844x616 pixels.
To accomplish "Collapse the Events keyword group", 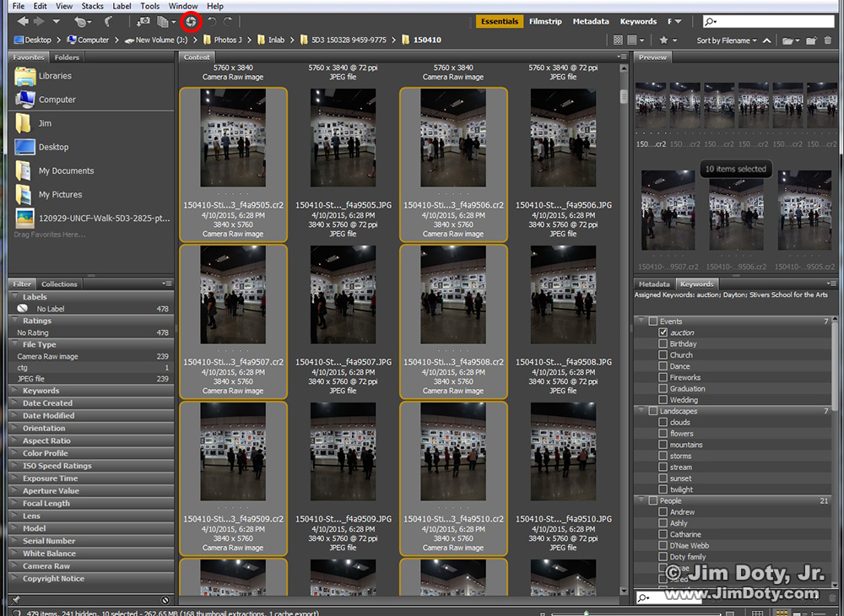I will tap(641, 321).
